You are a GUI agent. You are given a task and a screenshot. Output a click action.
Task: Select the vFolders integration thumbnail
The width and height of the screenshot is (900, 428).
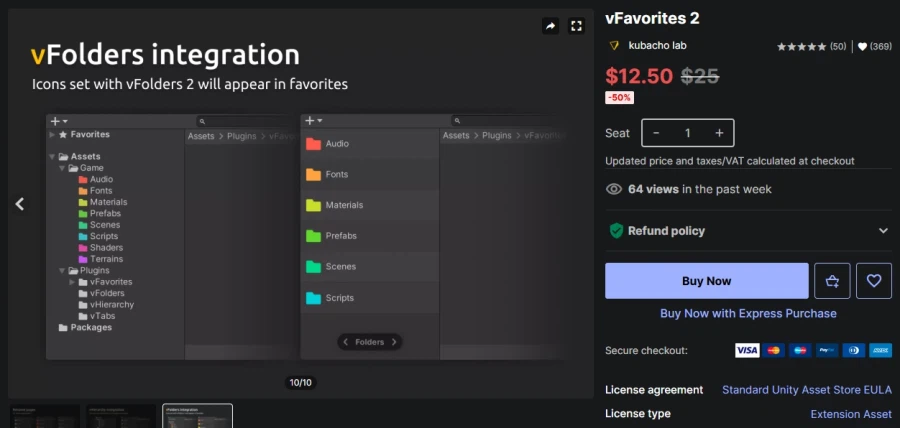(197, 417)
